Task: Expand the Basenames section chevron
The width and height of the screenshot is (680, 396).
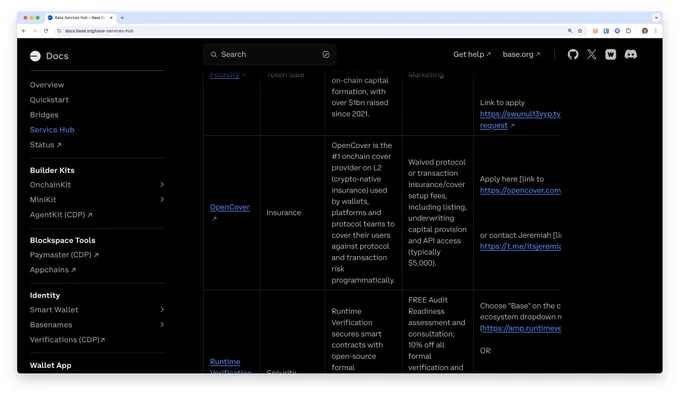Action: (162, 324)
